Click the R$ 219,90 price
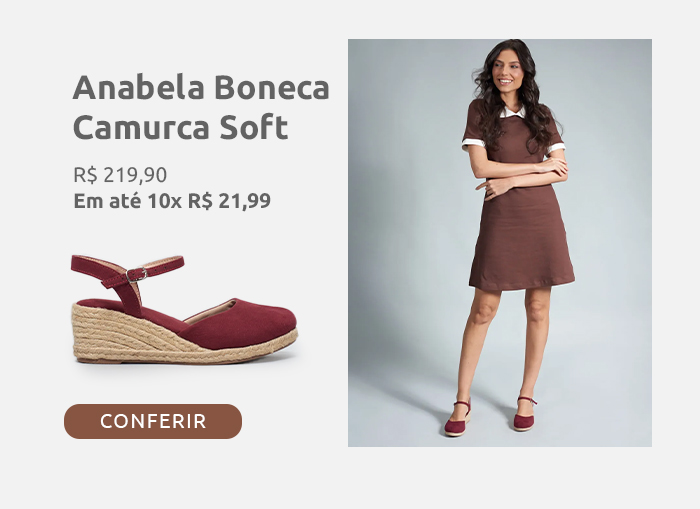The height and width of the screenshot is (509, 700). click(x=120, y=175)
